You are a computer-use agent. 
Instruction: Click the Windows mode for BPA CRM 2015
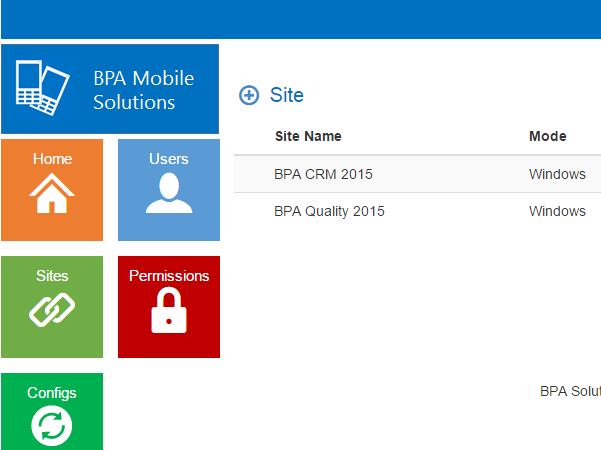(x=557, y=174)
